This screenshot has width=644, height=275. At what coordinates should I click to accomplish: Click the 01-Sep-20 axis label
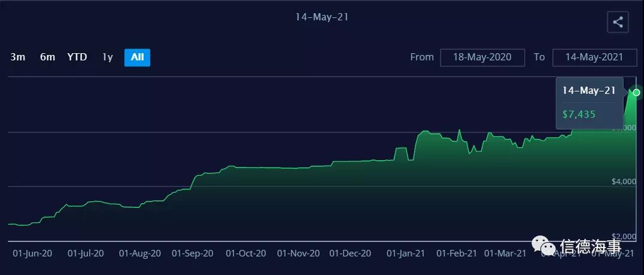[x=192, y=253]
